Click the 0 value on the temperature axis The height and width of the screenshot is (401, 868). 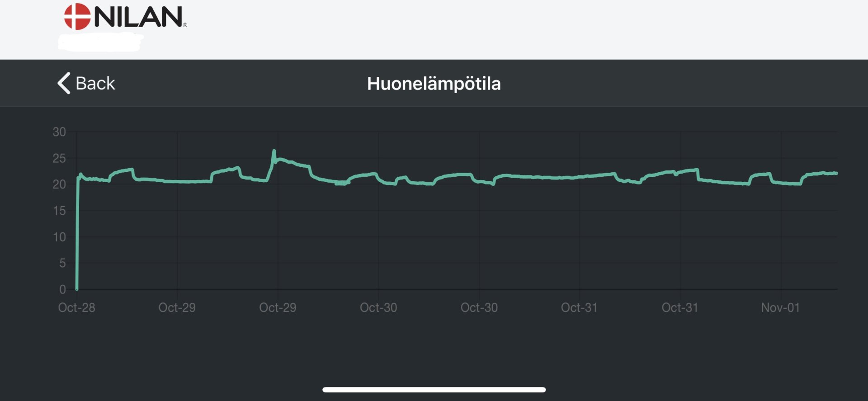point(62,289)
